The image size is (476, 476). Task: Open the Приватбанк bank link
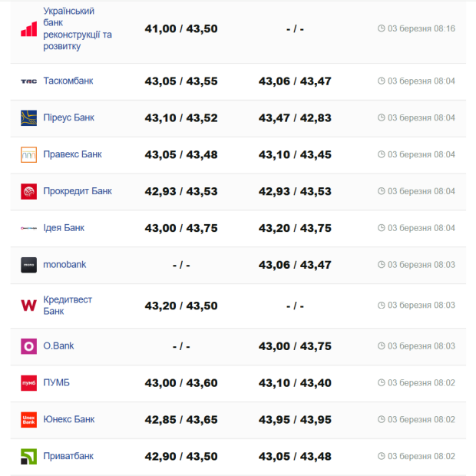click(68, 456)
